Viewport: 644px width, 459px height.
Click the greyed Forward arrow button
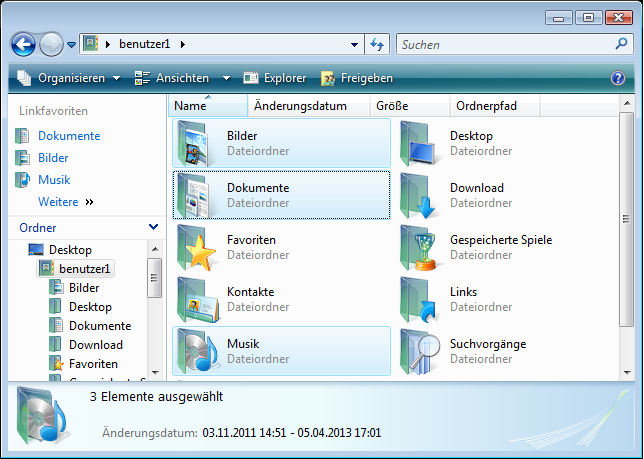[x=51, y=44]
